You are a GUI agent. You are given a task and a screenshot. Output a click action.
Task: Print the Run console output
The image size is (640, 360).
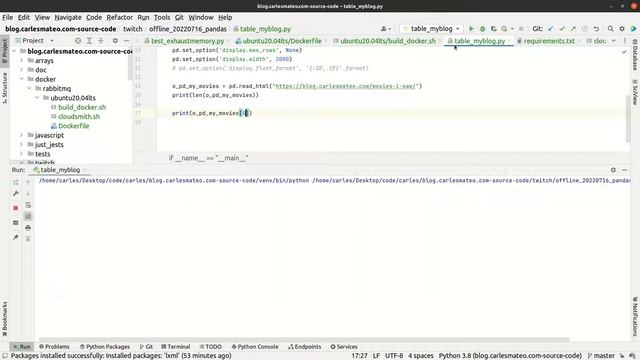click(28, 227)
